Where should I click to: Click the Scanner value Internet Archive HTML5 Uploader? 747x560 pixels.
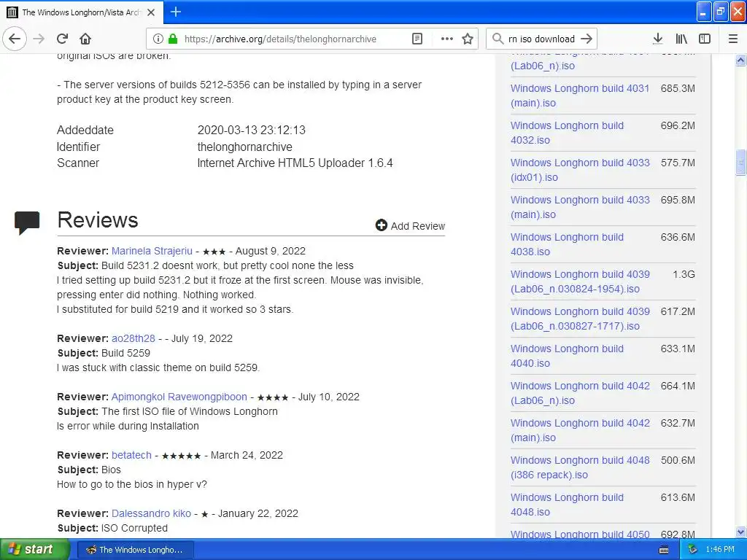(x=295, y=163)
